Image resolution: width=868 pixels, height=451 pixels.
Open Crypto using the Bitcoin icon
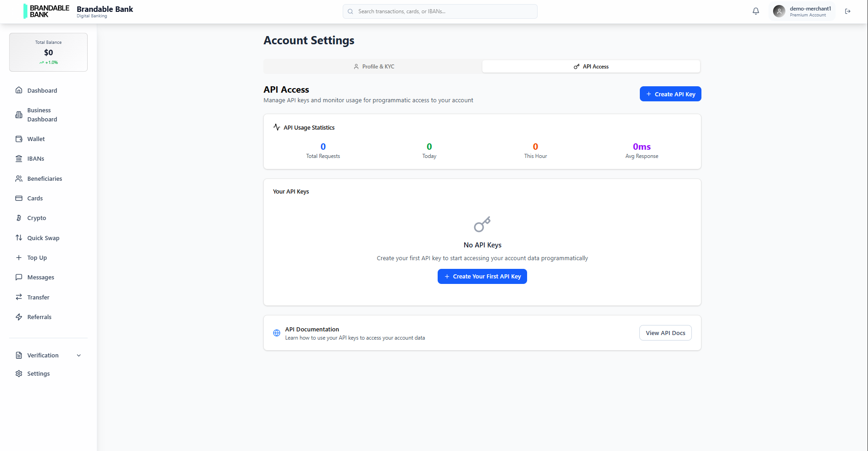(x=19, y=218)
